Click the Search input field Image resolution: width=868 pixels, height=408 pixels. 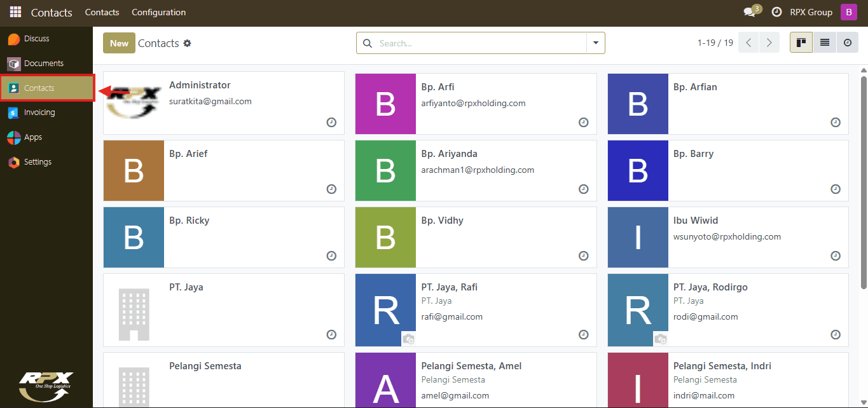pyautogui.click(x=480, y=43)
